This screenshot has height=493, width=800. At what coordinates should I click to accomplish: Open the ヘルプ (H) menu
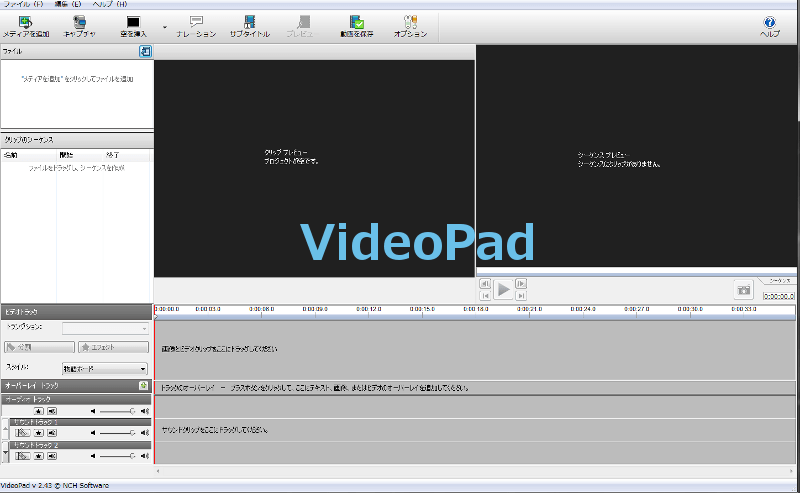[110, 4]
